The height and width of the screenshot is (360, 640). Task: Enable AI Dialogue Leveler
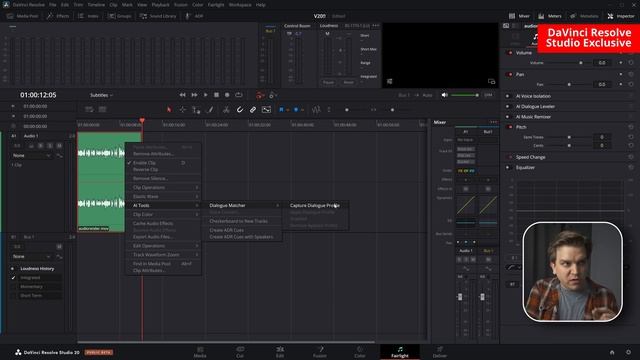click(x=508, y=107)
